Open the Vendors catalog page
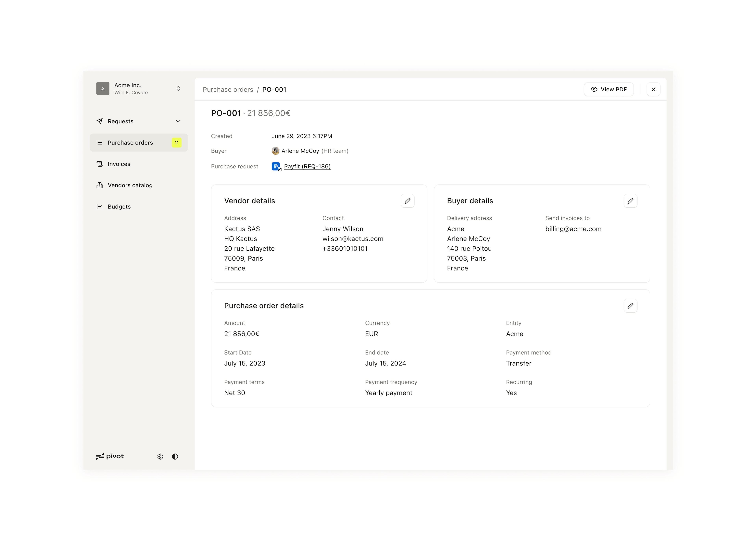756x541 pixels. tap(130, 185)
